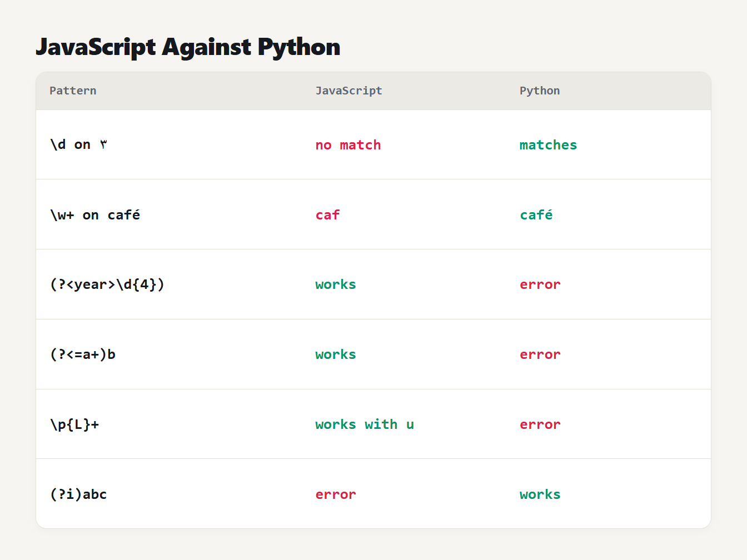Click the red "no match" result
Screen dimensions: 747x560
point(348,145)
